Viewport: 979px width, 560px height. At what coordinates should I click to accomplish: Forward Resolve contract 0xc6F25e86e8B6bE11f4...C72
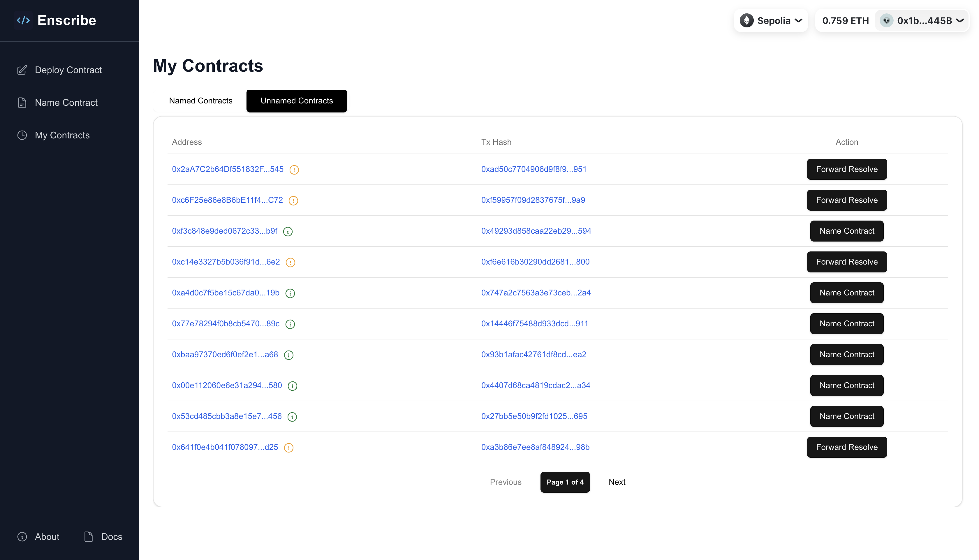847,200
